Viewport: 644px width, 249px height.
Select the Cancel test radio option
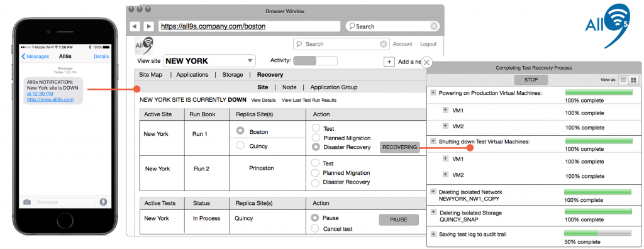(x=315, y=228)
